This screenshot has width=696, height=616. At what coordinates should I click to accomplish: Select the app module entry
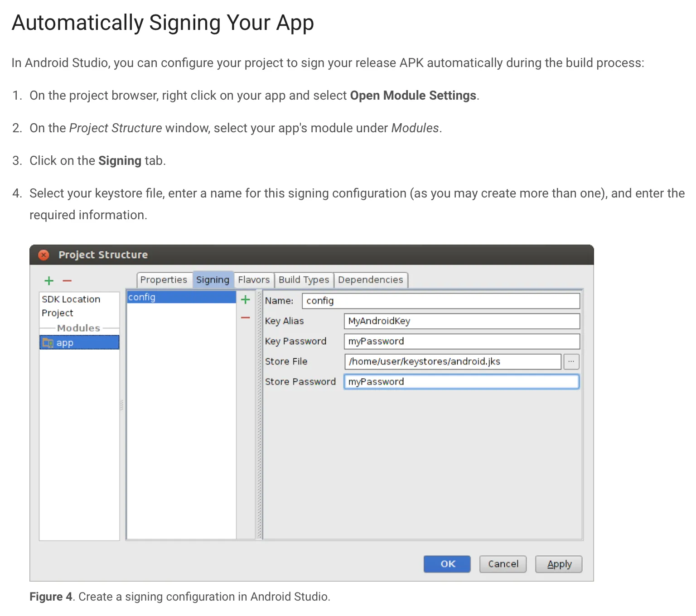click(79, 342)
